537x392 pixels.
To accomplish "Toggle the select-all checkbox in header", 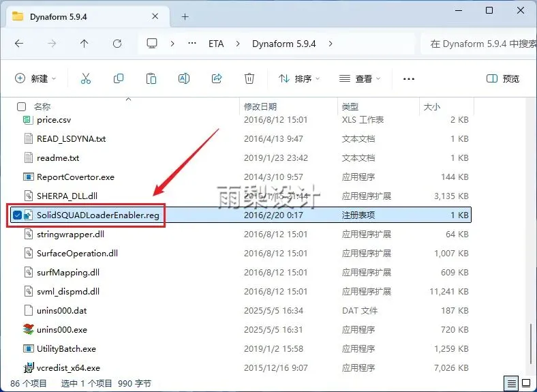I will [21, 106].
